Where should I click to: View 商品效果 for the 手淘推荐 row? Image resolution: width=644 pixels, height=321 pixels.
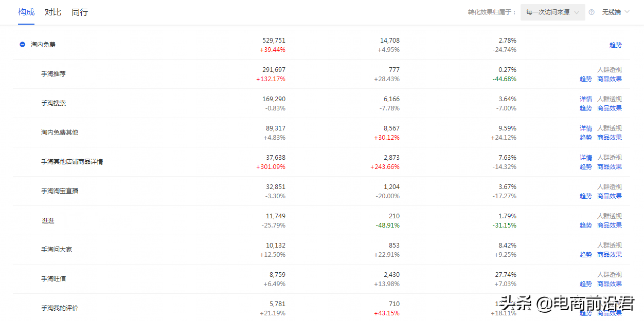(610, 79)
